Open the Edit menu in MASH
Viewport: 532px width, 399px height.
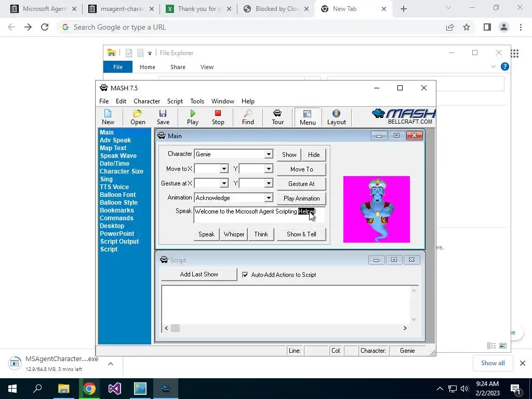[x=121, y=101]
